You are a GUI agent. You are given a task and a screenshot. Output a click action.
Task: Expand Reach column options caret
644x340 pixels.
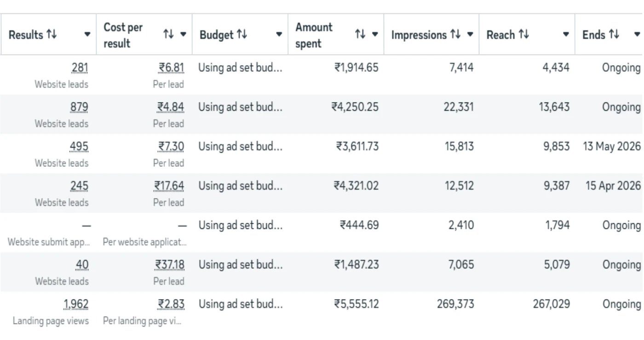[566, 35]
